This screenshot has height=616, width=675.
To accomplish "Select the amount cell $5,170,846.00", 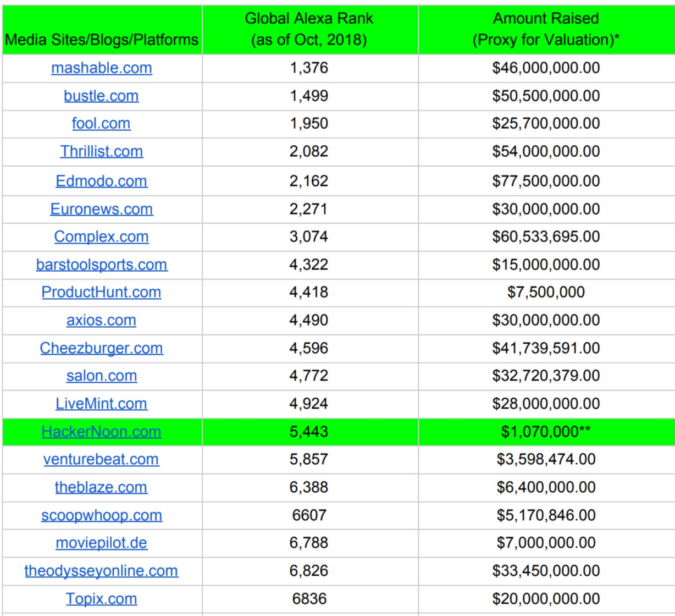I will (546, 515).
